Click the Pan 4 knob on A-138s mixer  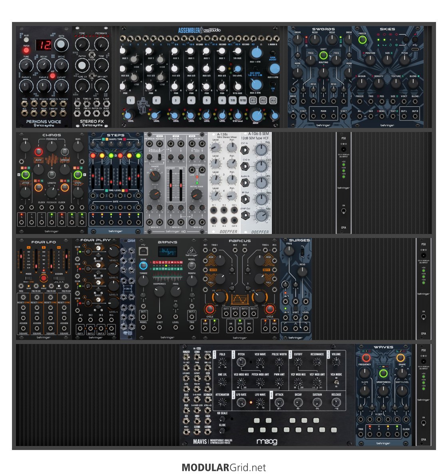point(232,196)
